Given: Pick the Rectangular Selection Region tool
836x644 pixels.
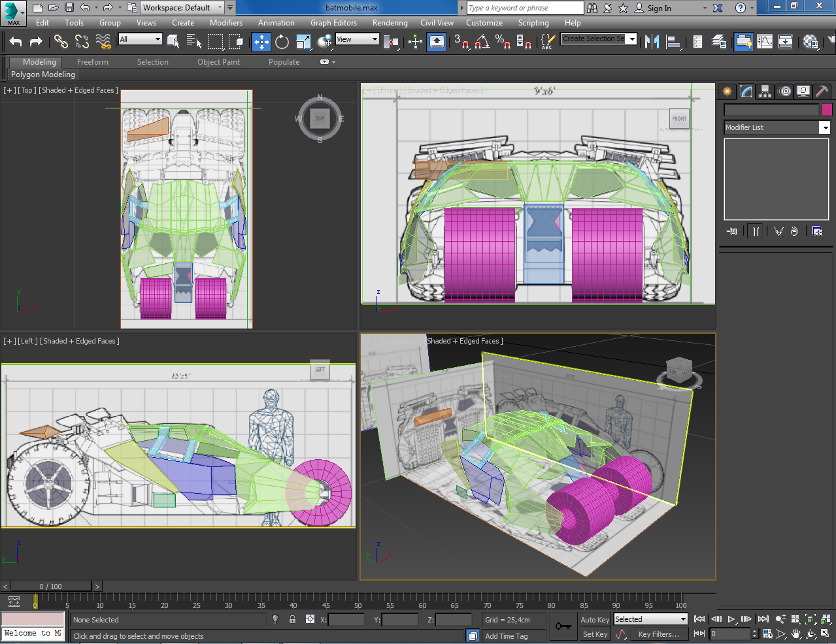Looking at the screenshot, I should coord(215,42).
